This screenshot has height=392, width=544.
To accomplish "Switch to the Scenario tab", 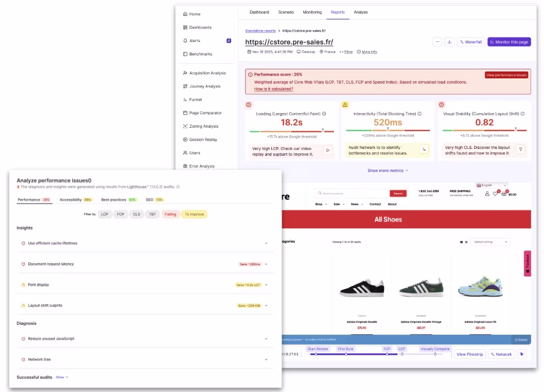I will [x=286, y=12].
